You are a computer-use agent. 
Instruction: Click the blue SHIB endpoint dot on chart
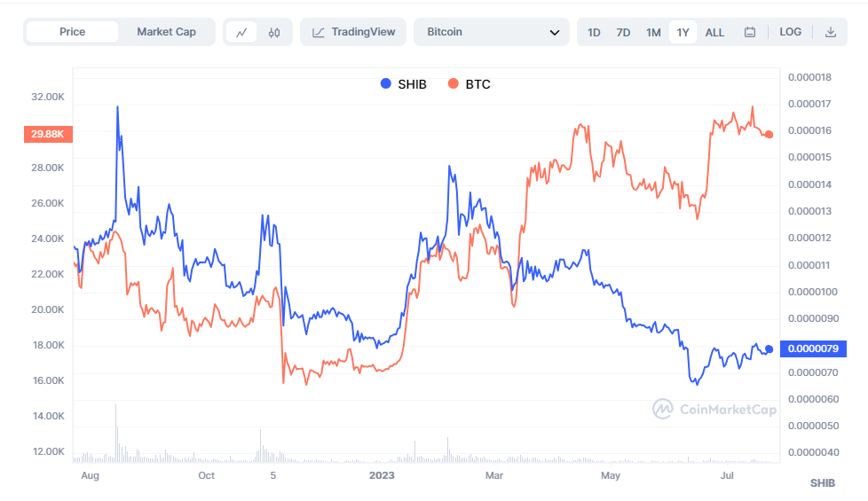769,349
